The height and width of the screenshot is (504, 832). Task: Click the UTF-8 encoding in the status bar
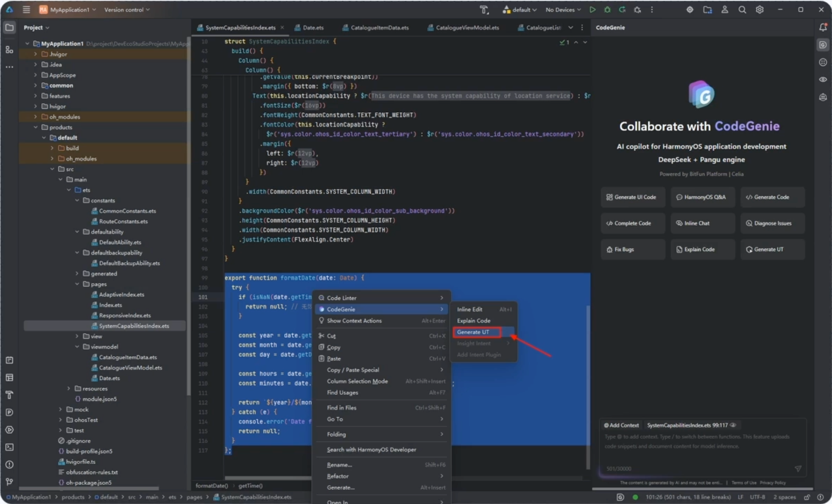(x=757, y=497)
